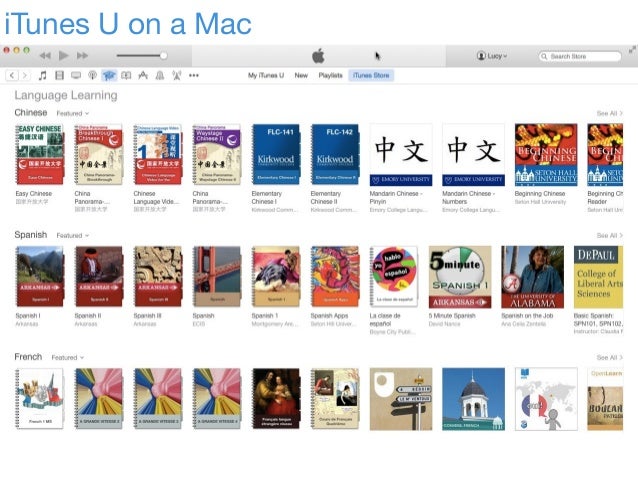
Task: Open the Spanish Apps course cover
Action: coord(334,276)
